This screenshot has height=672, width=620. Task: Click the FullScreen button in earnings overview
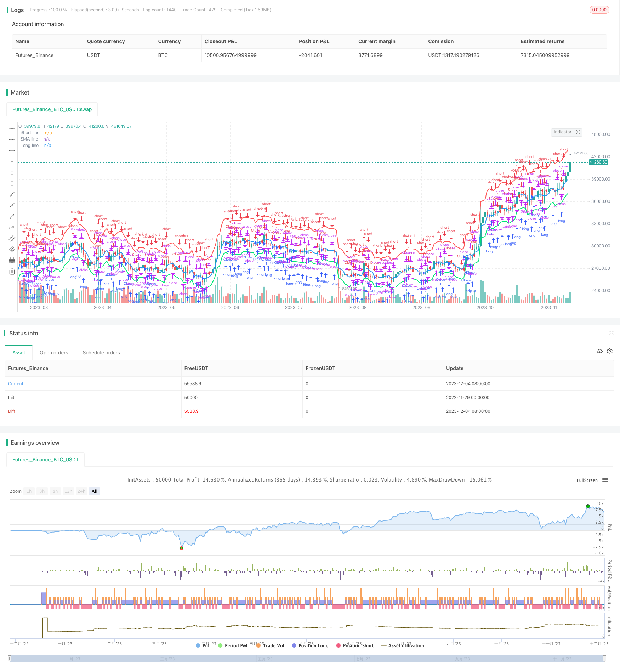587,480
